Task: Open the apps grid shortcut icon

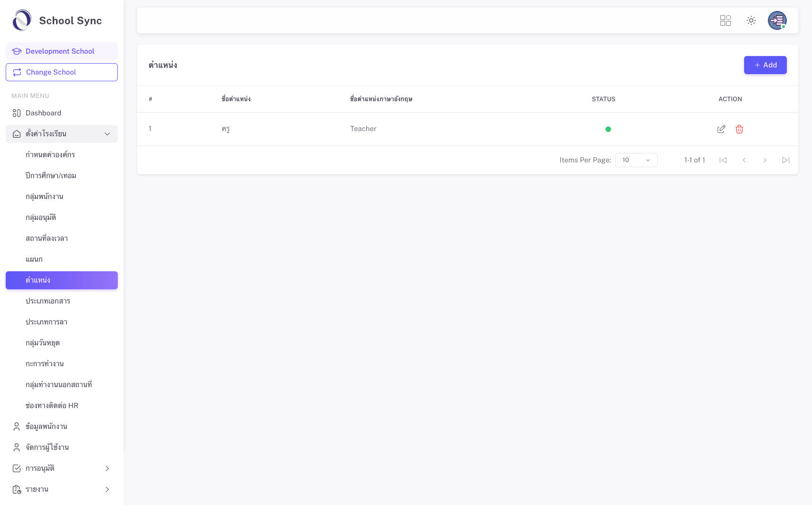Action: pos(726,20)
